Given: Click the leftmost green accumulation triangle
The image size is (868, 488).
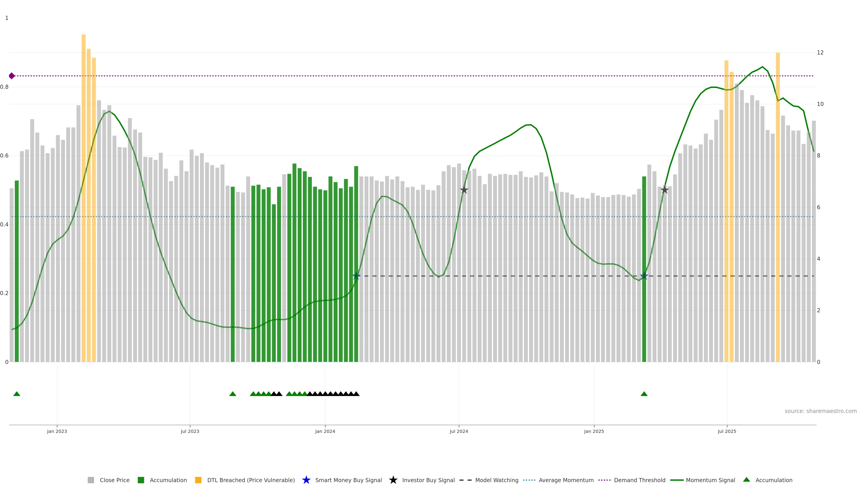Looking at the screenshot, I should 17,394.
